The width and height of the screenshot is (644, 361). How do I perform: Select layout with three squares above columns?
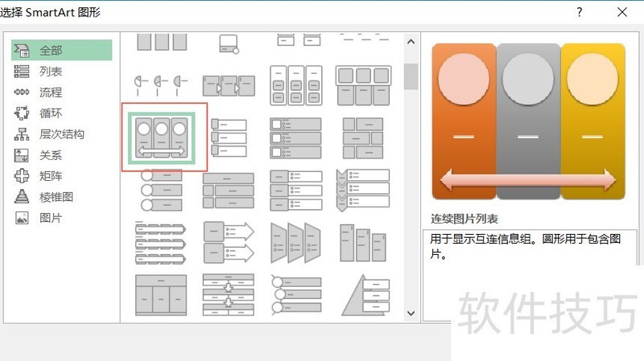pos(364,85)
